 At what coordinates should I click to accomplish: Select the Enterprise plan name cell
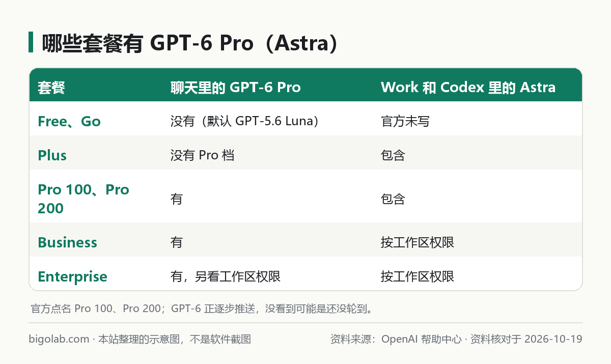coord(72,276)
